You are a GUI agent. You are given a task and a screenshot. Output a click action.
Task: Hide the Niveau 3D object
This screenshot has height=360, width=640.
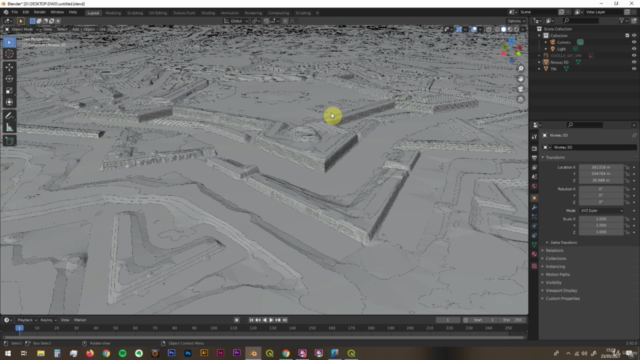coord(634,62)
